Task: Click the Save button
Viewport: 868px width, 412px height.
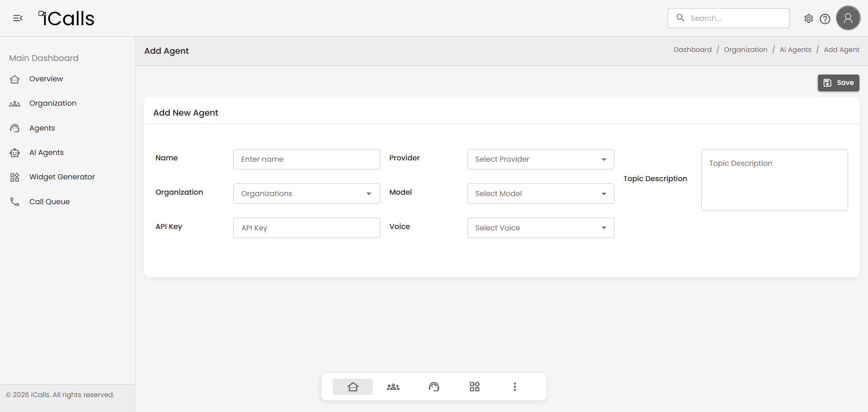Action: (x=838, y=83)
